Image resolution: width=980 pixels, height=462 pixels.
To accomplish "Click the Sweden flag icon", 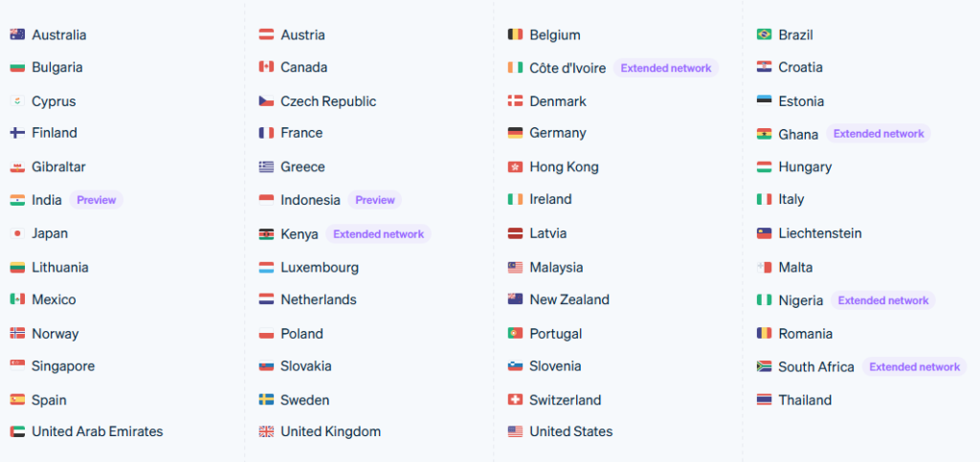I will tap(266, 400).
